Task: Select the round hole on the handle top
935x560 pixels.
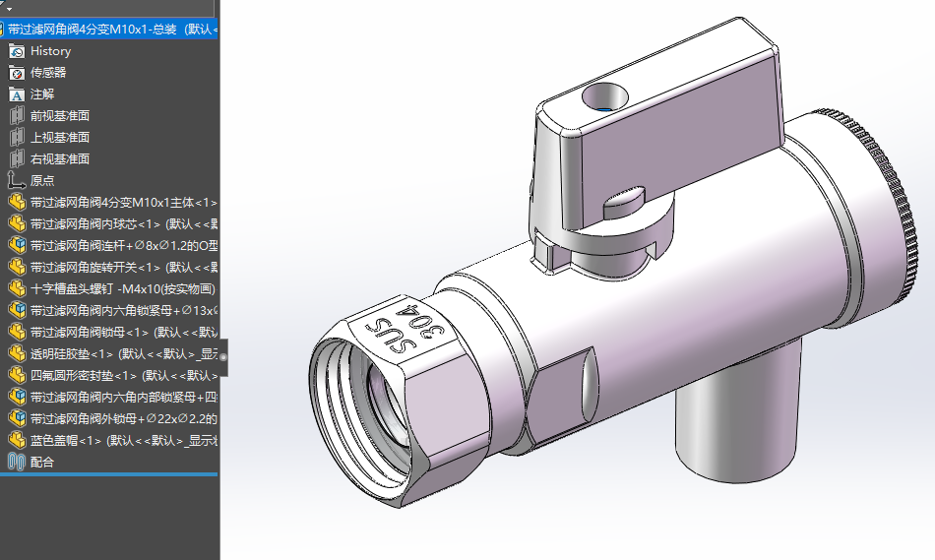Action: click(x=605, y=97)
